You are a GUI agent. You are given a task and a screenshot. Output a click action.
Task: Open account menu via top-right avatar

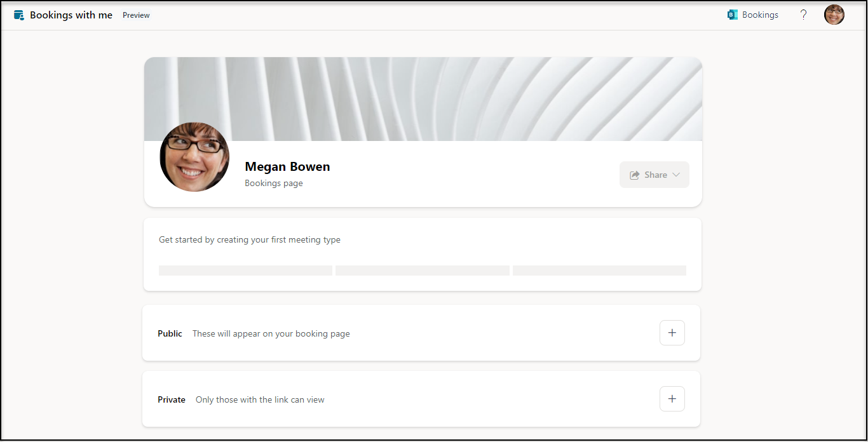click(834, 15)
